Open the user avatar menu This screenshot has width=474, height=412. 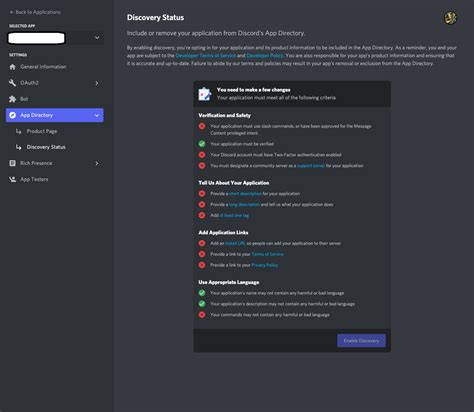(x=451, y=18)
